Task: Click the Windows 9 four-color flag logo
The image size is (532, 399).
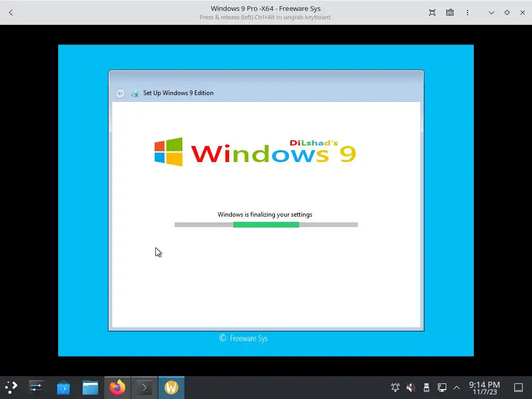Action: point(168,152)
